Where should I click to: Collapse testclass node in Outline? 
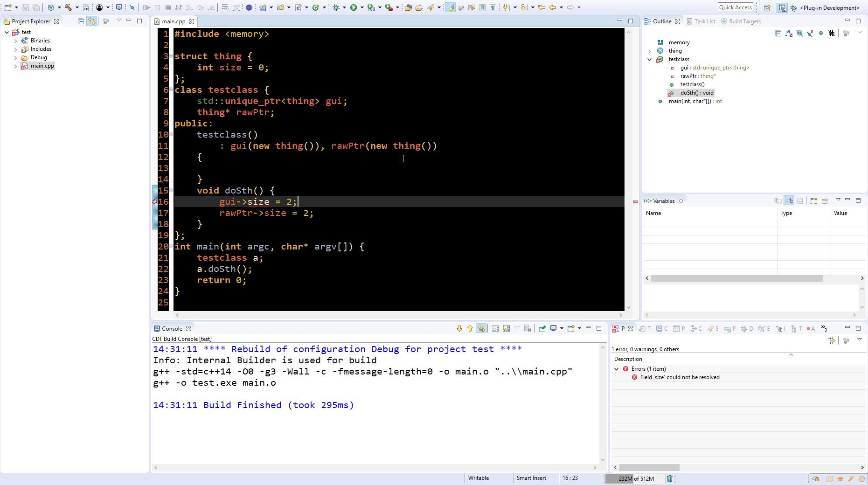tap(649, 60)
